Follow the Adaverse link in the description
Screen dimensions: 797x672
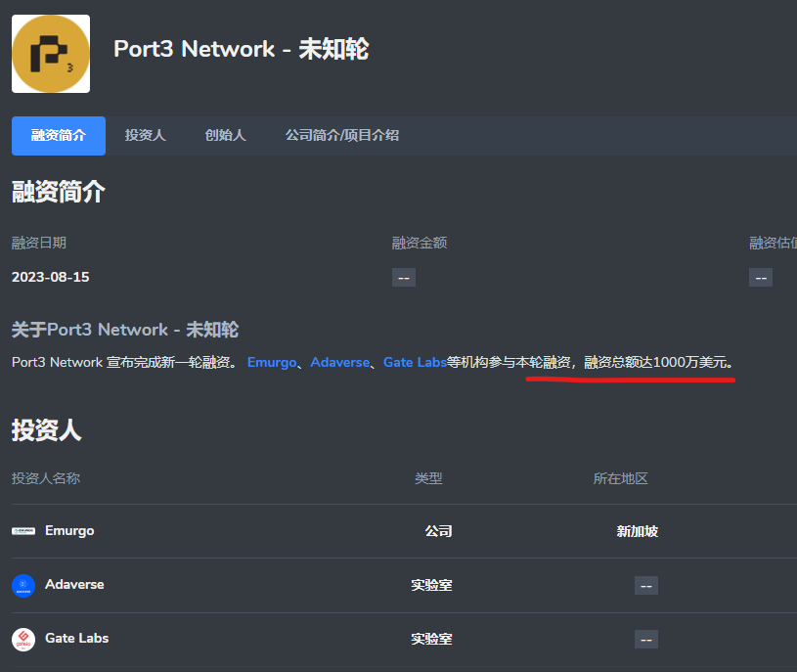coord(340,363)
